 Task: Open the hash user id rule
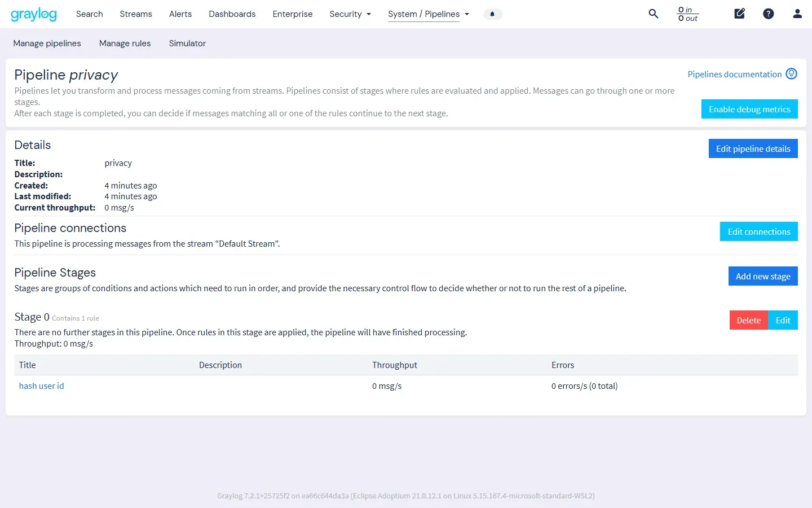click(x=41, y=386)
